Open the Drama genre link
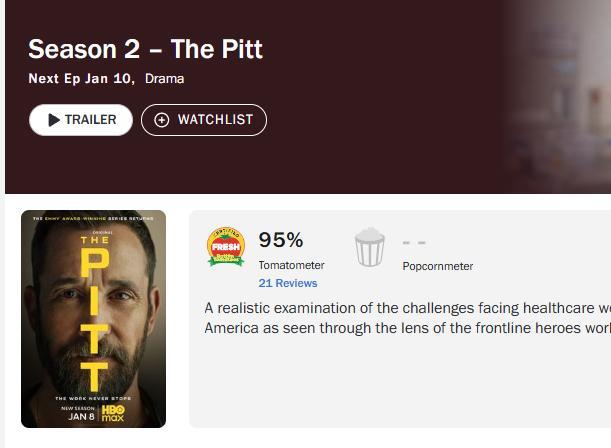The width and height of the screenshot is (611, 448). 164,79
